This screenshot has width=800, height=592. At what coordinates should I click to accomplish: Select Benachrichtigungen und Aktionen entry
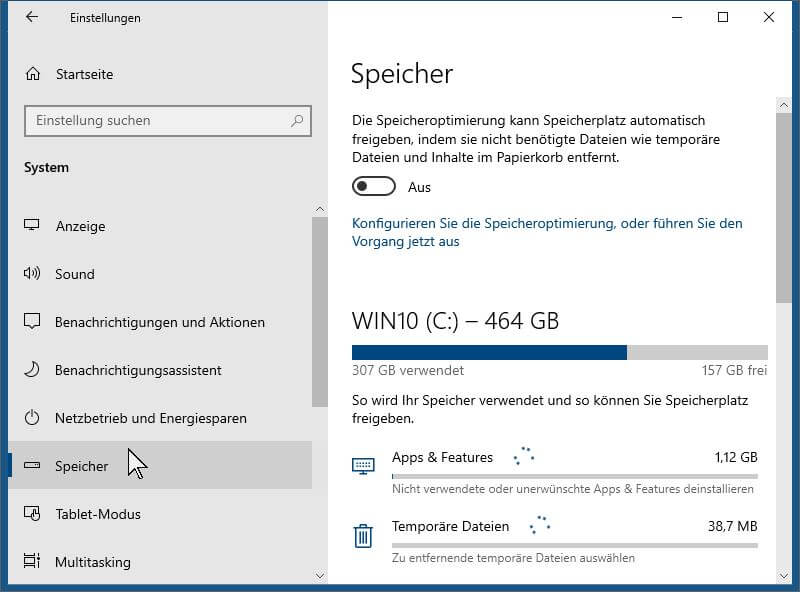click(x=160, y=322)
